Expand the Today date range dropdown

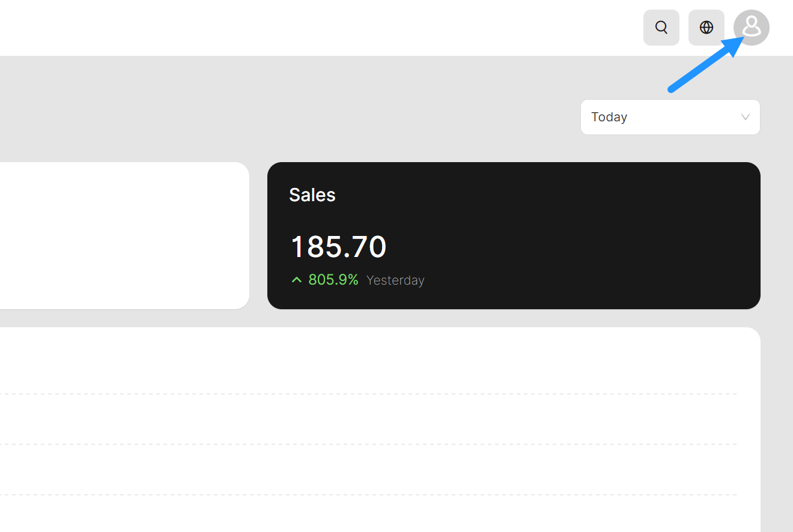coord(670,117)
